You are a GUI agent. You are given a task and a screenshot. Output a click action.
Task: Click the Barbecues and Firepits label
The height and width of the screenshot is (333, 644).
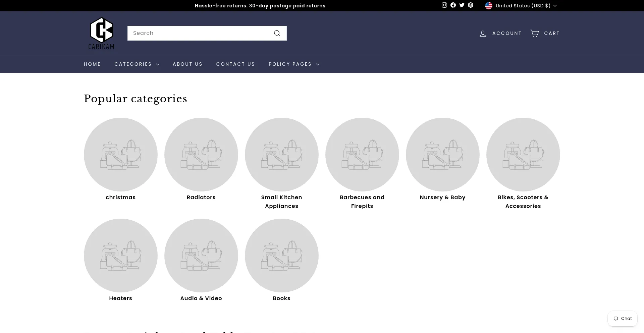(x=362, y=202)
